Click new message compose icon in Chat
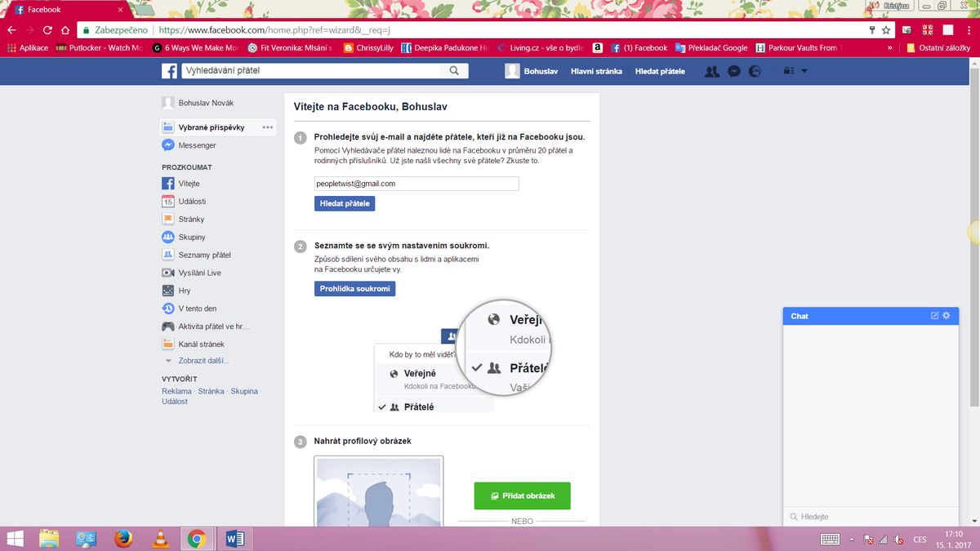980x551 pixels. click(x=935, y=316)
